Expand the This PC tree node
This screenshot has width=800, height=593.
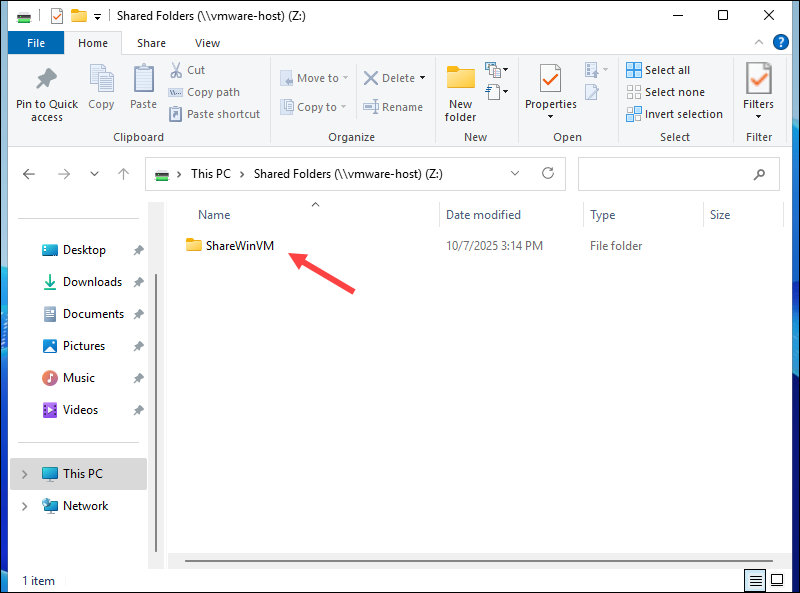point(25,474)
